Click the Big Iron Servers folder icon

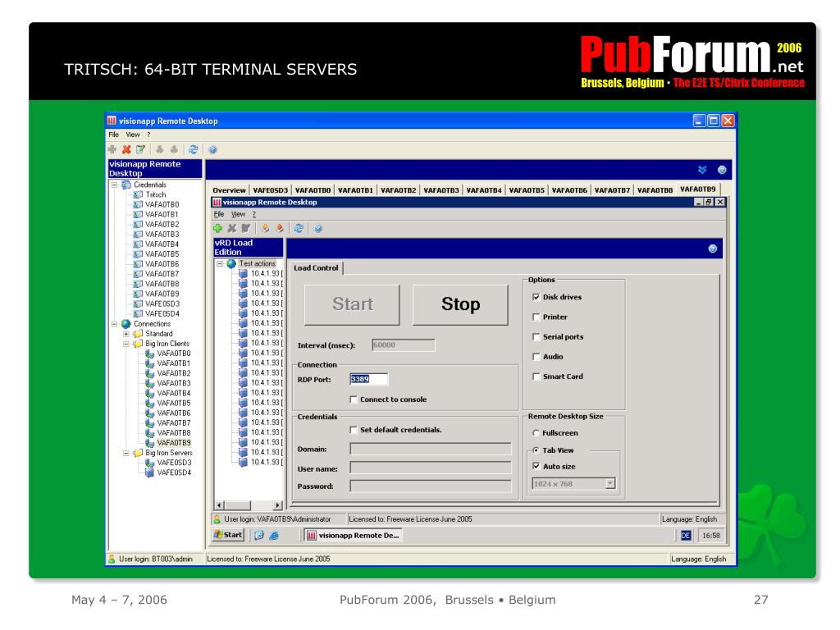pyautogui.click(x=138, y=453)
